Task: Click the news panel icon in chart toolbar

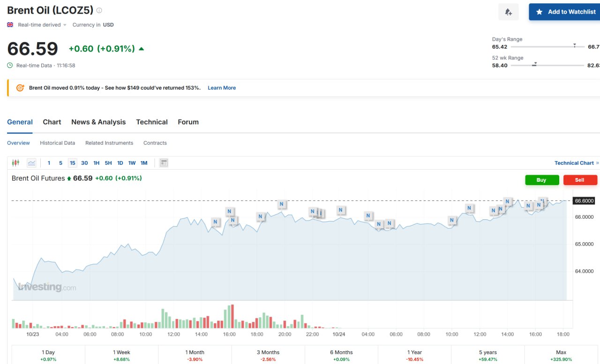Action: pyautogui.click(x=164, y=163)
